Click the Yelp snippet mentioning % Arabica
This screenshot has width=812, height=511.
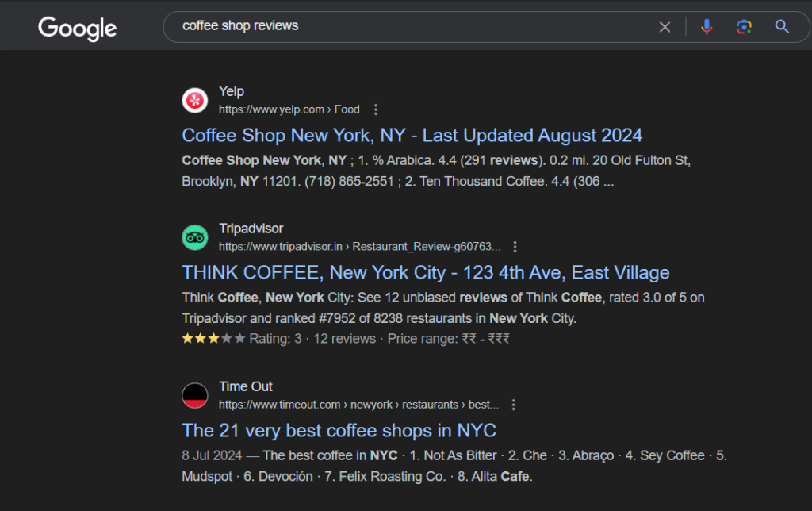pyautogui.click(x=436, y=171)
